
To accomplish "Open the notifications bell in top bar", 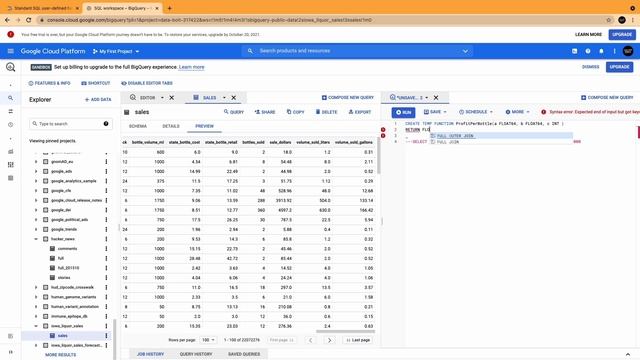I will 601,51.
